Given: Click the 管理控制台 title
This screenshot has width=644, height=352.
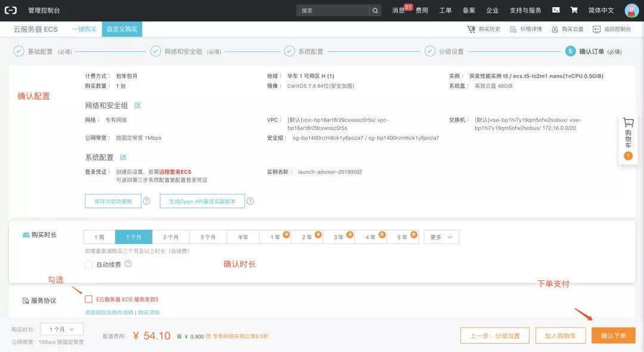Looking at the screenshot, I should coord(44,10).
